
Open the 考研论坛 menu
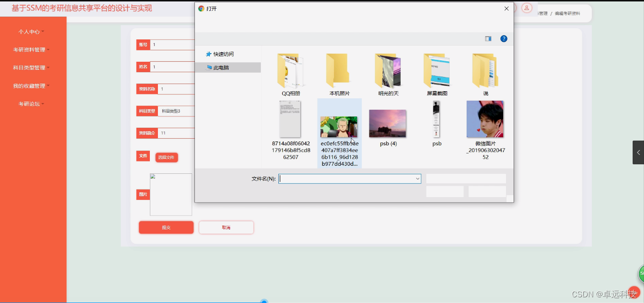coord(29,104)
